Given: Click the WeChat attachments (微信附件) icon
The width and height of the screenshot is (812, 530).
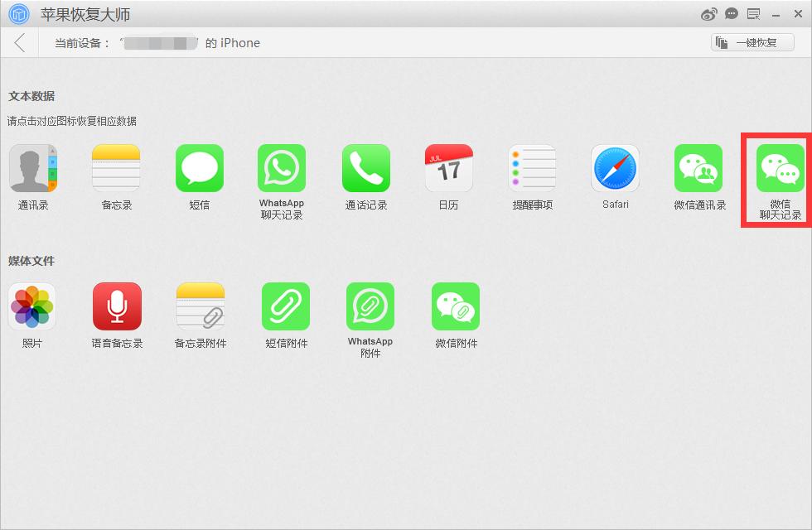Looking at the screenshot, I should [455, 305].
